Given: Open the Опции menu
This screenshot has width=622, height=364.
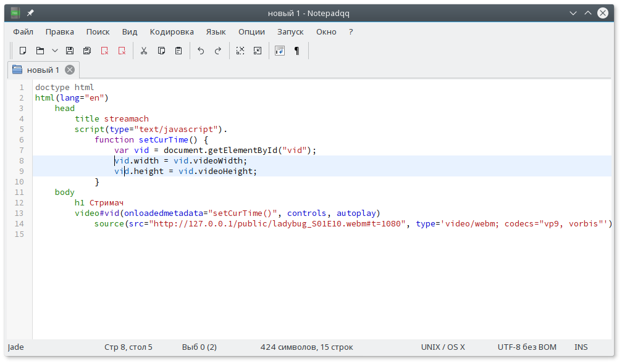Looking at the screenshot, I should pos(251,31).
